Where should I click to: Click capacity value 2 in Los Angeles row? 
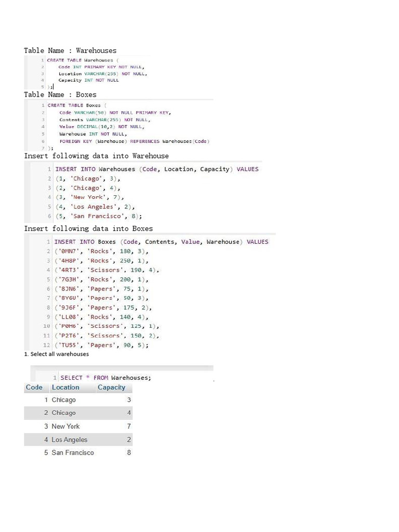point(129,440)
